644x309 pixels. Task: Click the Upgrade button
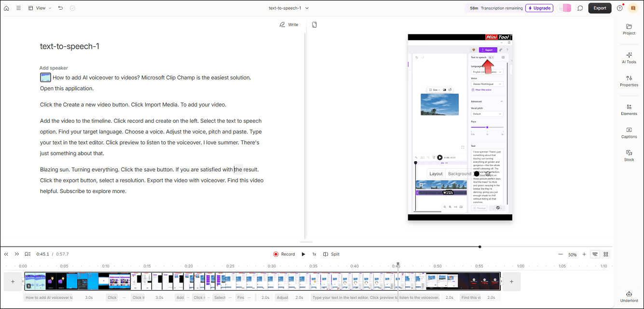pos(539,8)
